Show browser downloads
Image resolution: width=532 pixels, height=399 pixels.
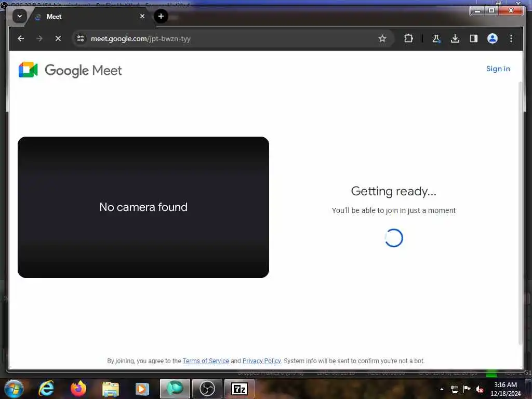tap(455, 38)
